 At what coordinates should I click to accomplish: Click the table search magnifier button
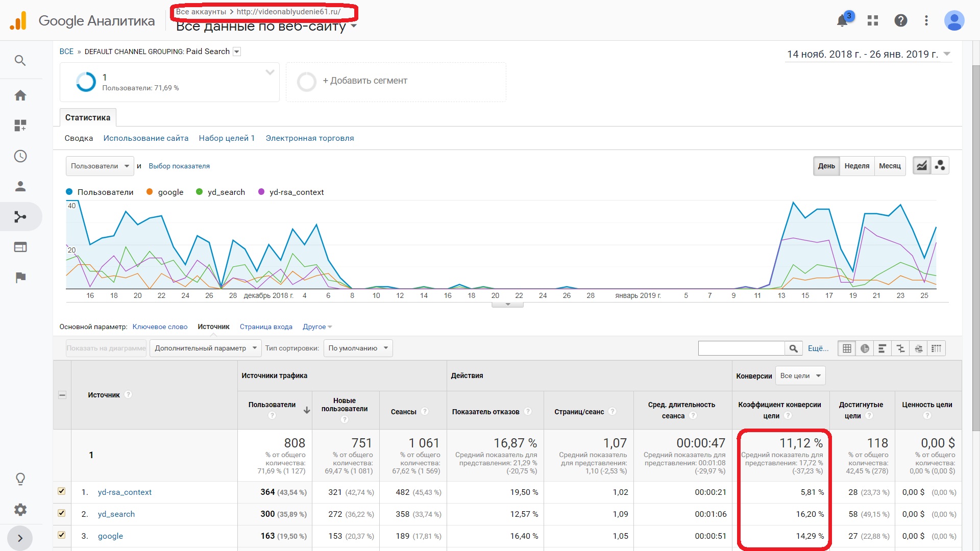793,348
